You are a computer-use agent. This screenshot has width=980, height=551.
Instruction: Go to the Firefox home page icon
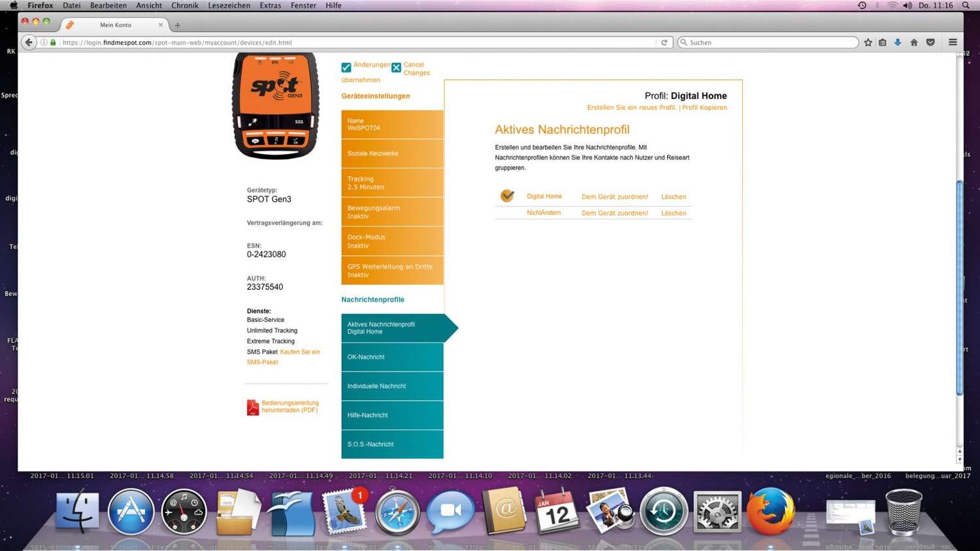pyautogui.click(x=914, y=42)
